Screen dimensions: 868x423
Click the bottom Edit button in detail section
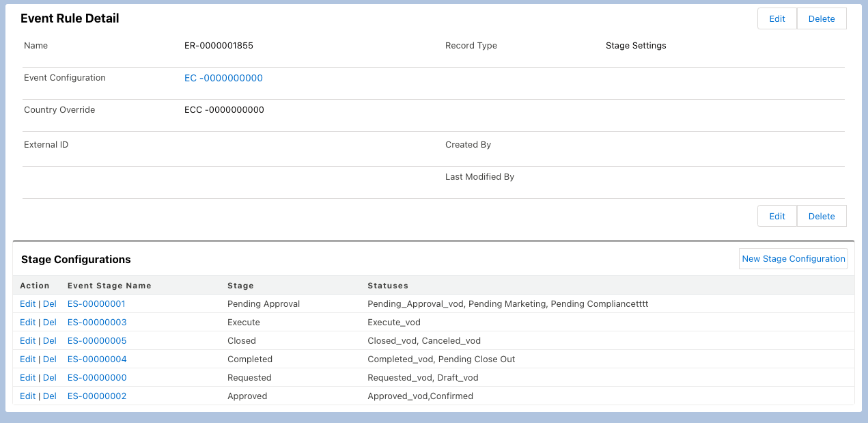click(776, 216)
